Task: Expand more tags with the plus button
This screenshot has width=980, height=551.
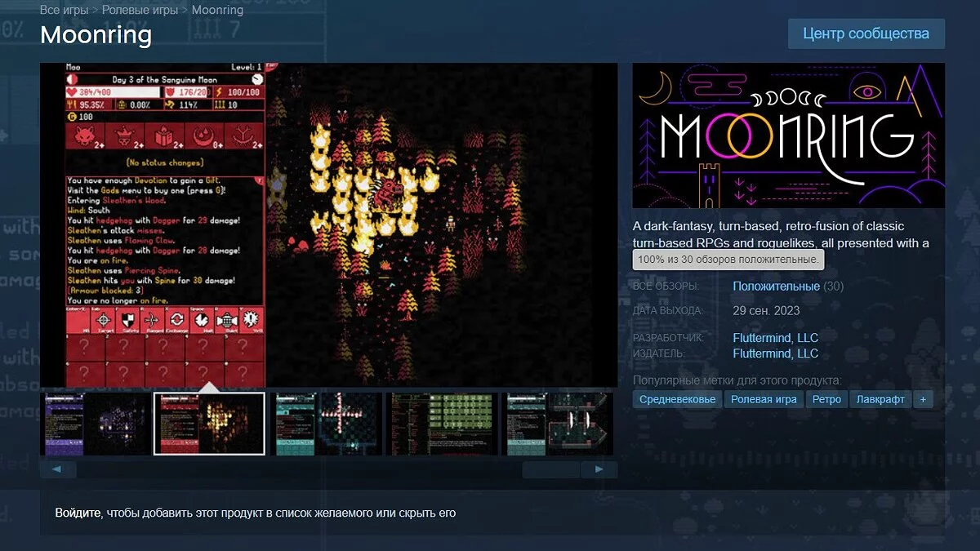Action: (x=923, y=399)
